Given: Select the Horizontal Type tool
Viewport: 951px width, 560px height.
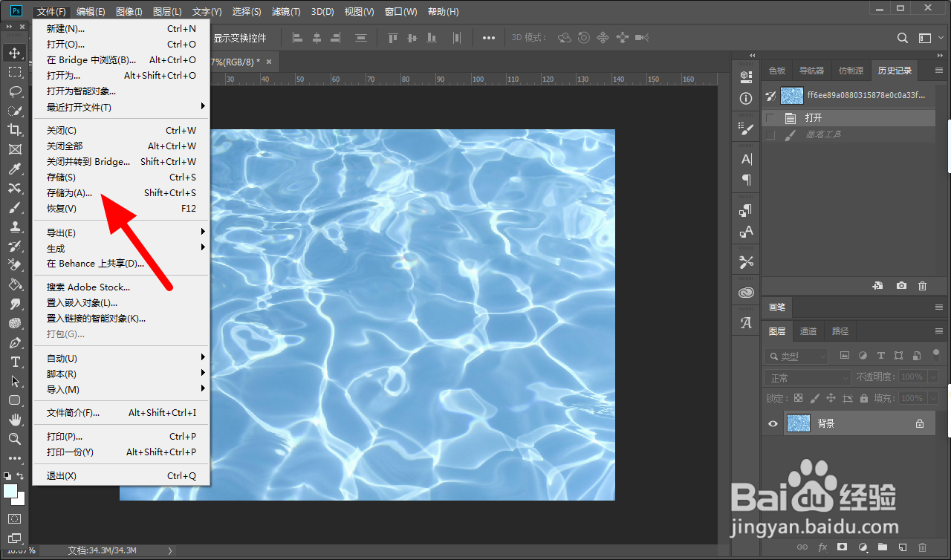Looking at the screenshot, I should (x=14, y=362).
